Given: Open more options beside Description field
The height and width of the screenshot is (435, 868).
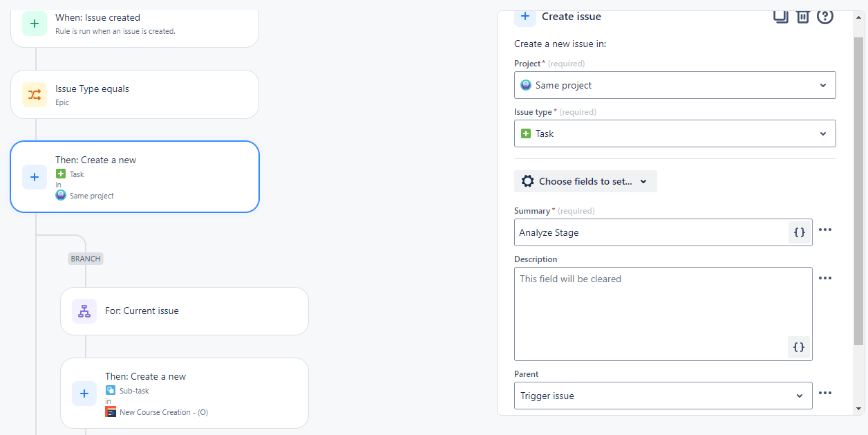Looking at the screenshot, I should [825, 278].
